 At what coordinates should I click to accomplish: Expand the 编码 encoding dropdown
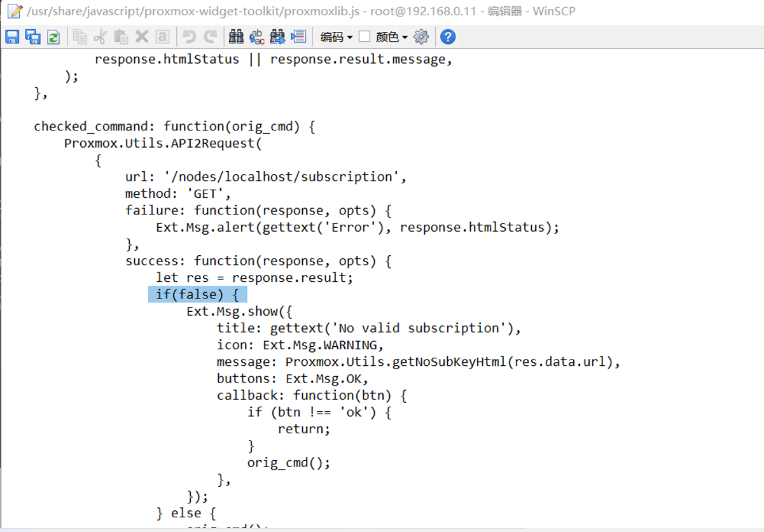[336, 37]
